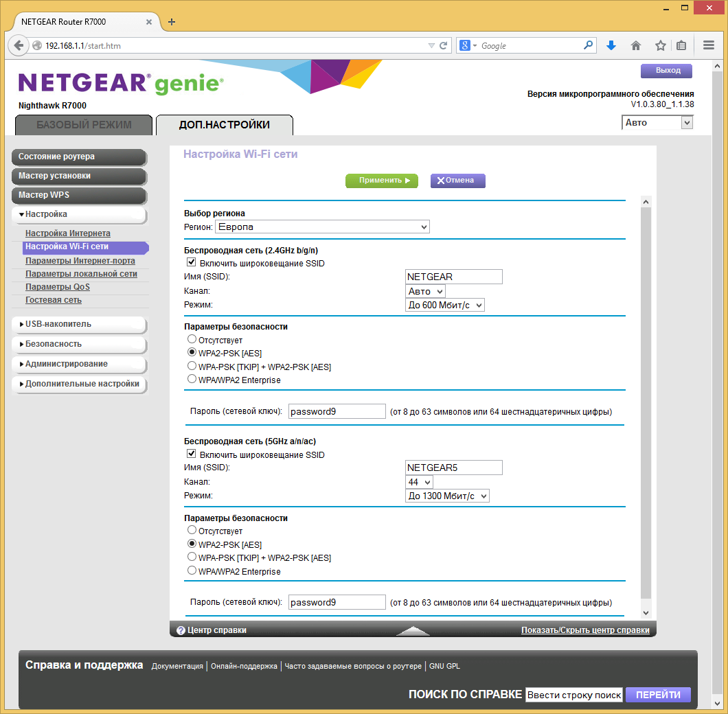Open a new browser tab

point(171,22)
